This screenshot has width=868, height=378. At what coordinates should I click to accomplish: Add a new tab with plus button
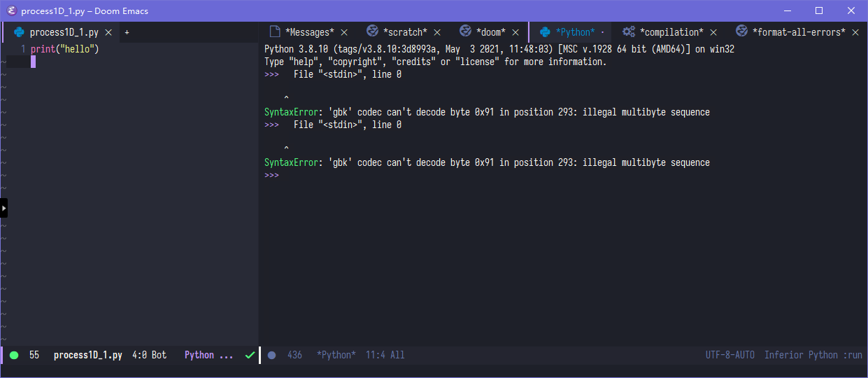pyautogui.click(x=127, y=32)
